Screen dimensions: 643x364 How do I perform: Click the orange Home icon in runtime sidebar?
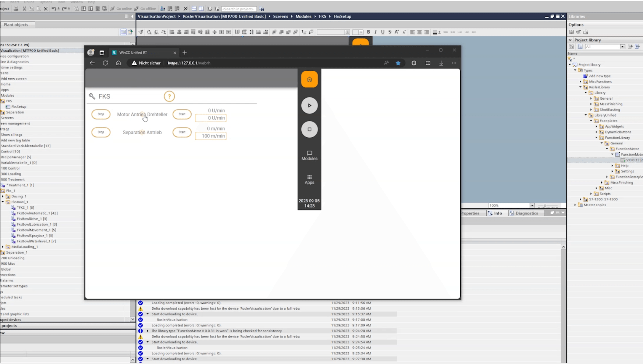coord(309,79)
